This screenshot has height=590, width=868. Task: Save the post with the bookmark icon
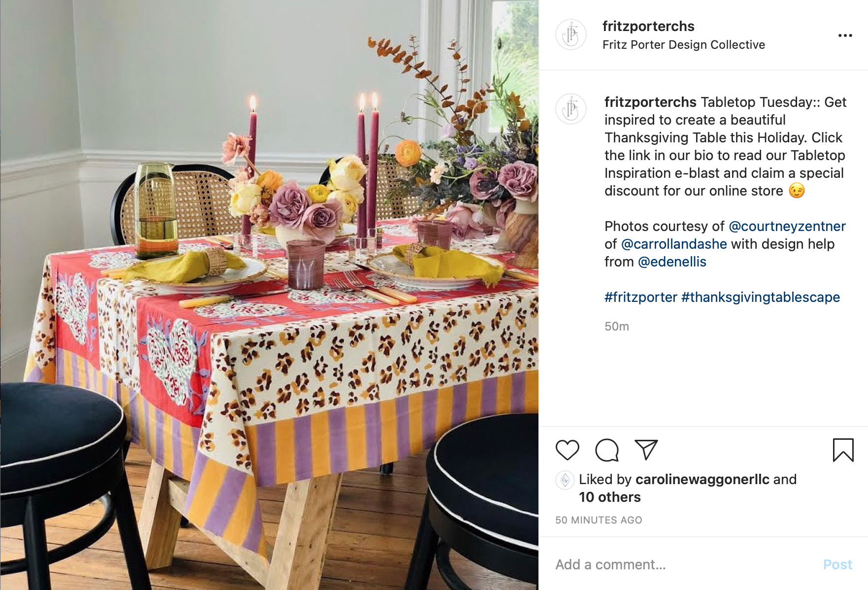tap(843, 450)
